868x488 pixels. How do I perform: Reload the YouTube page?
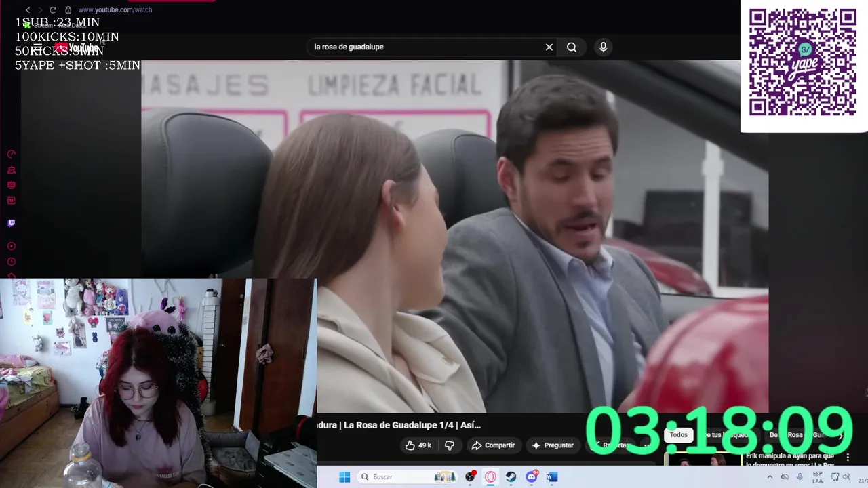pos(53,10)
